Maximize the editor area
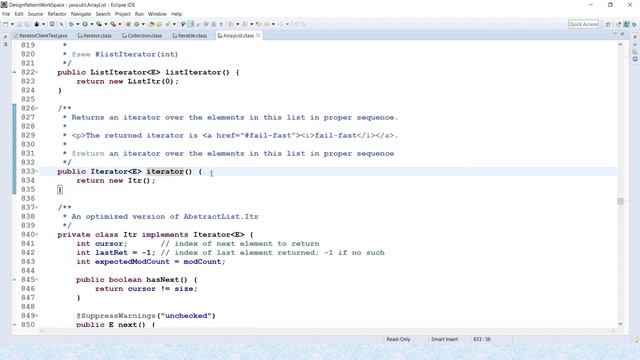640x360 pixels. tap(622, 35)
